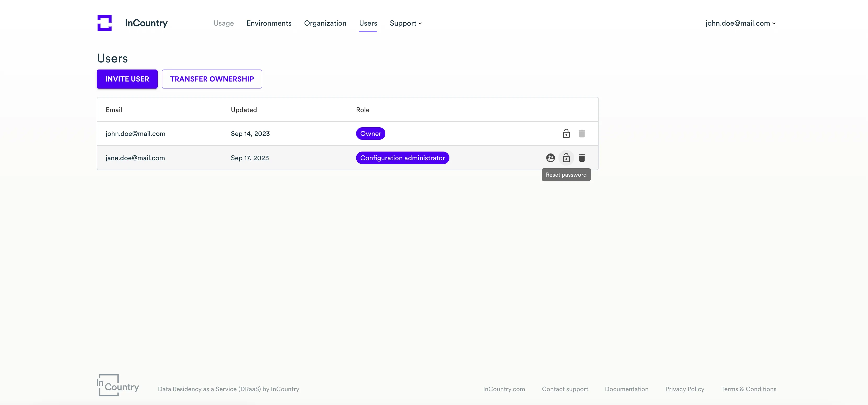868x405 pixels.
Task: View the Privacy Policy link
Action: tap(685, 389)
